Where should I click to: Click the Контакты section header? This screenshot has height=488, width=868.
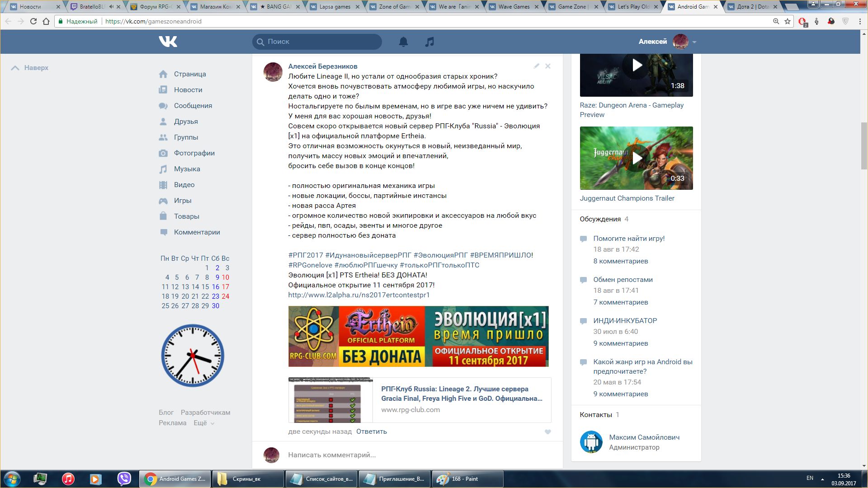click(596, 415)
